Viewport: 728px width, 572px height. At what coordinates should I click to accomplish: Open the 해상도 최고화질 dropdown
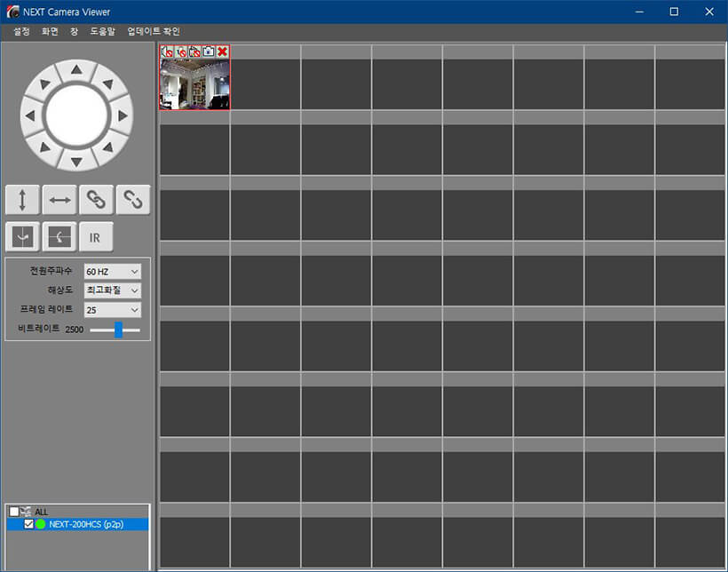113,290
